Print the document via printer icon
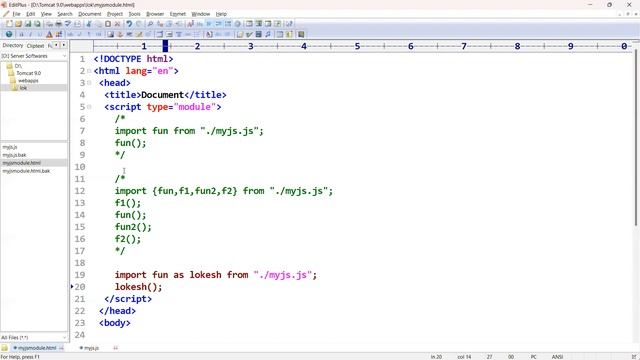This screenshot has width=640, height=360. tap(59, 24)
